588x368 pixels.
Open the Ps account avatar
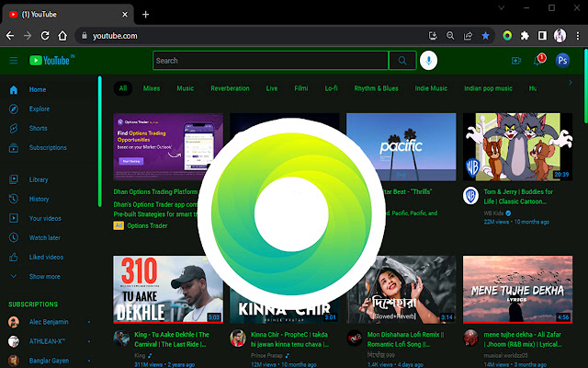tap(562, 61)
